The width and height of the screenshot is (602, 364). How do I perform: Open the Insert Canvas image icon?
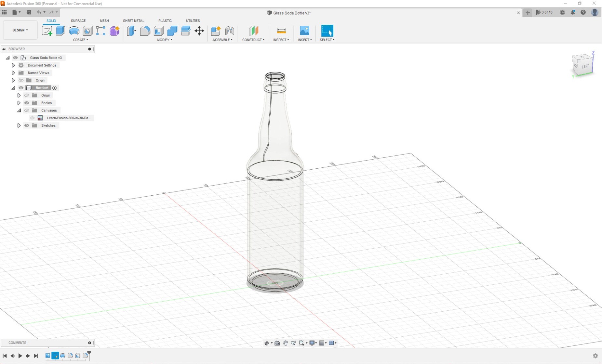tap(304, 31)
